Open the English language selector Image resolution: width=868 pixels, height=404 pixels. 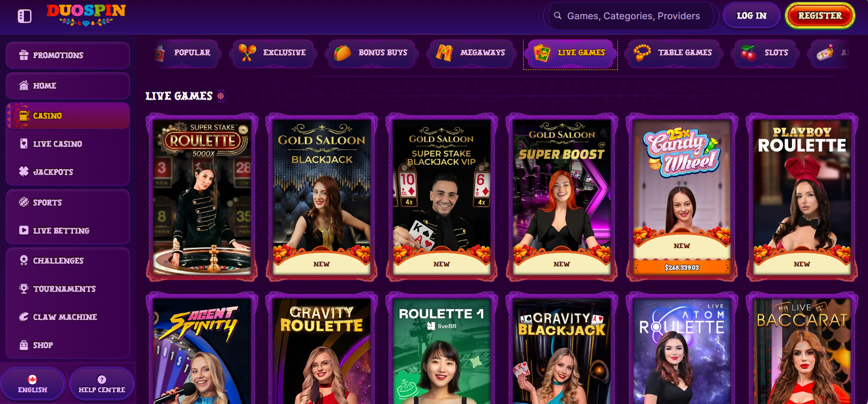click(x=33, y=384)
